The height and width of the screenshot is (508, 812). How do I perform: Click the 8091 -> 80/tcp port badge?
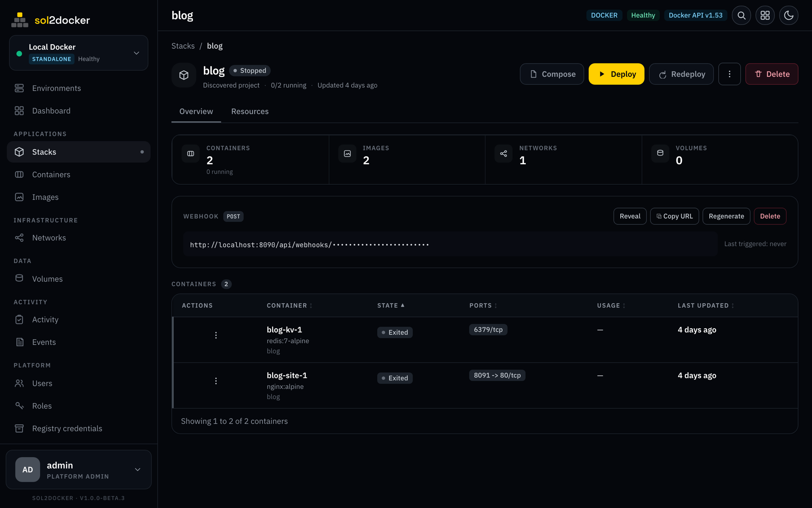tap(497, 375)
